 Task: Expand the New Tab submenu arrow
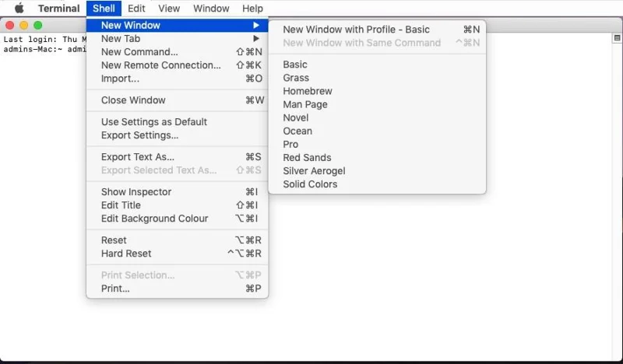(x=256, y=39)
